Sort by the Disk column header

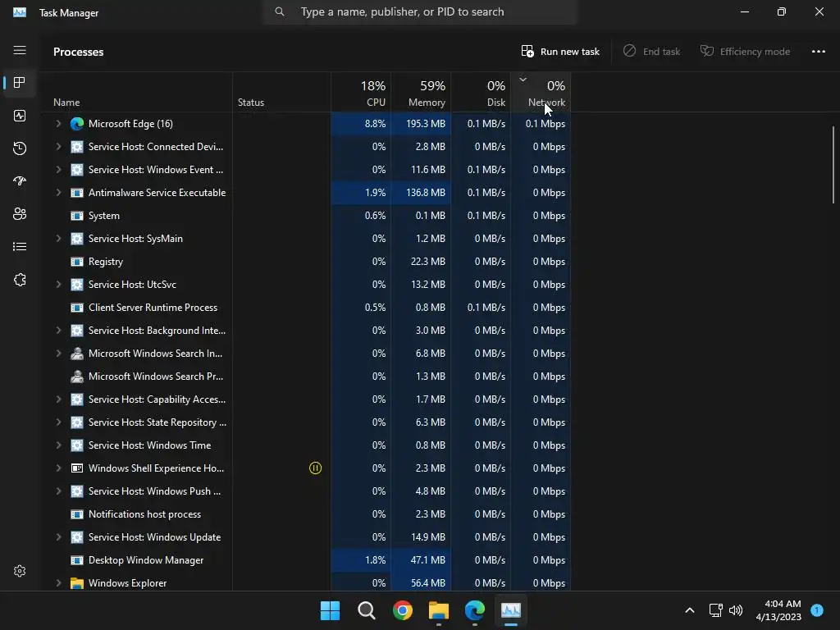(481, 93)
